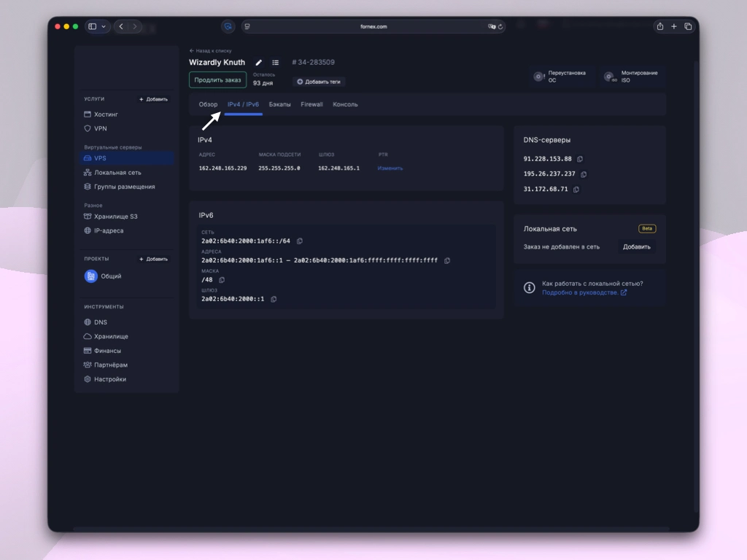Click Добавить button in Локальная сеть panel
This screenshot has width=747, height=560.
[636, 247]
